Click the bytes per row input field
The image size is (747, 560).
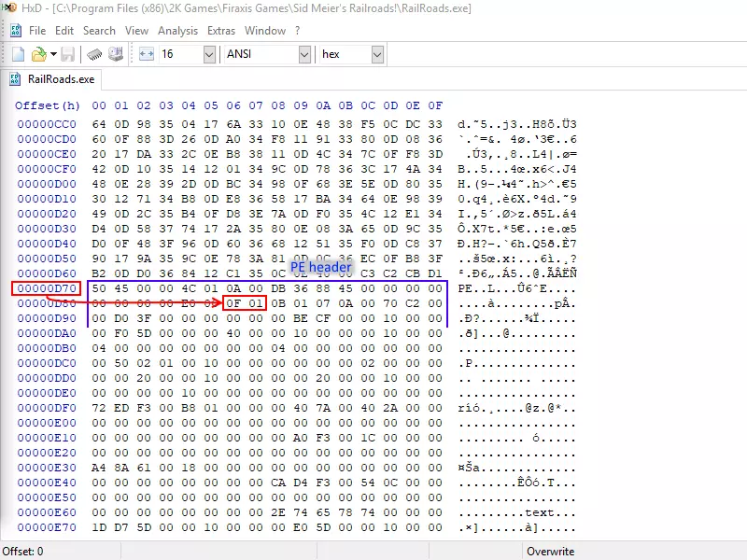tap(181, 54)
